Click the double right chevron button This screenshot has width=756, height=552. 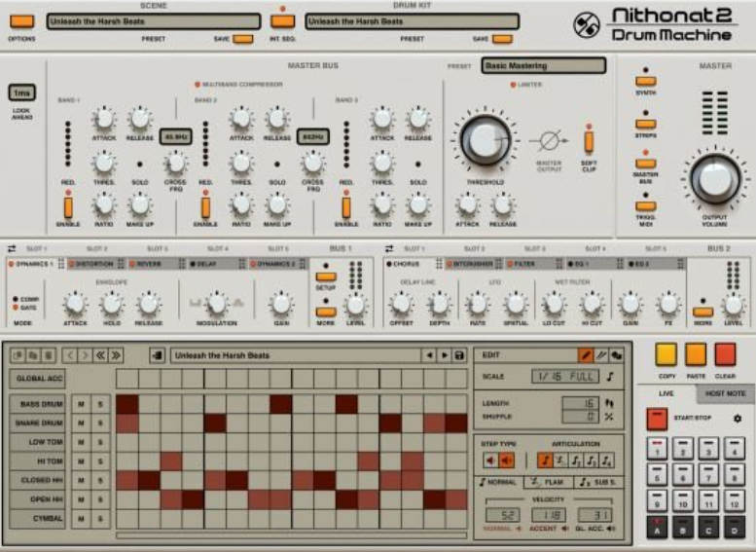[x=116, y=355]
